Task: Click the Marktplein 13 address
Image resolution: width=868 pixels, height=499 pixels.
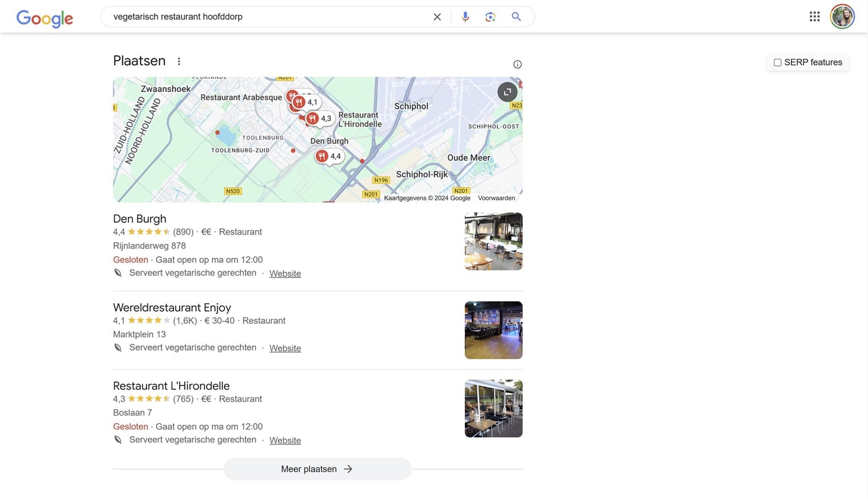Action: (139, 335)
